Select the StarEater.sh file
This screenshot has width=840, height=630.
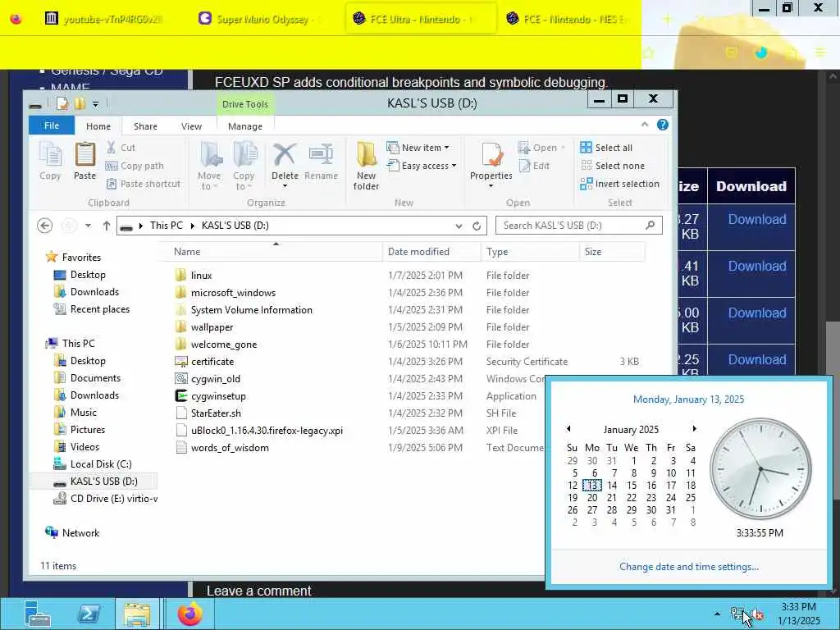coord(216,413)
